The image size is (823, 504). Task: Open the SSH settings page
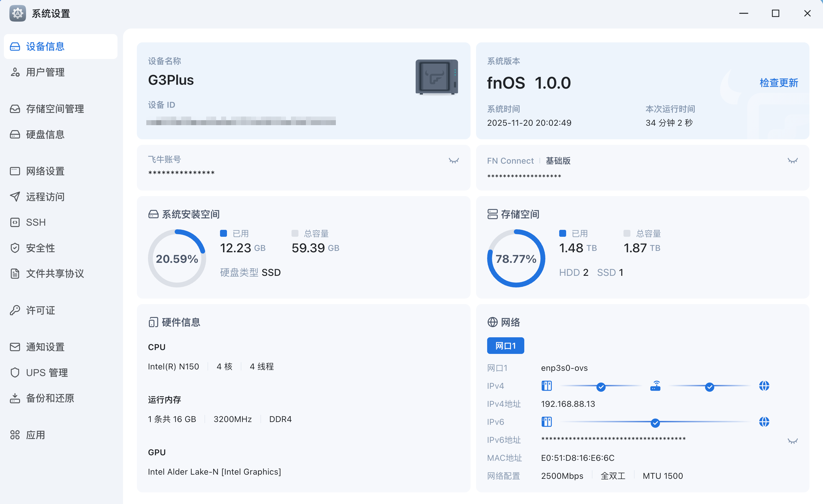click(x=36, y=222)
